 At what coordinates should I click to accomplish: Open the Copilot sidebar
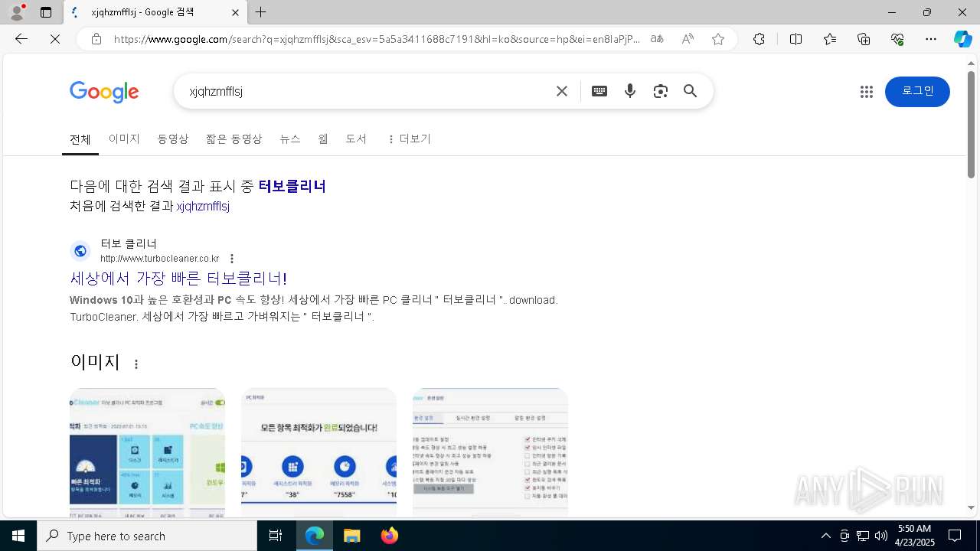(x=963, y=39)
